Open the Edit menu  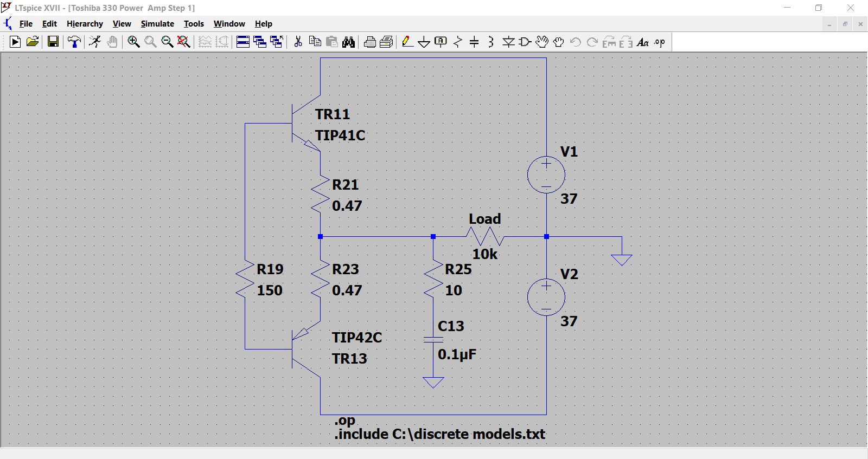click(49, 24)
